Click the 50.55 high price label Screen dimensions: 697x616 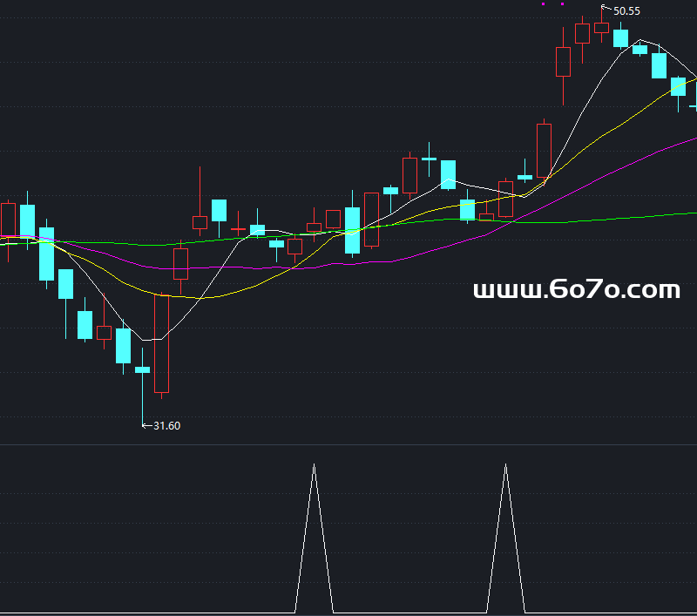(626, 11)
